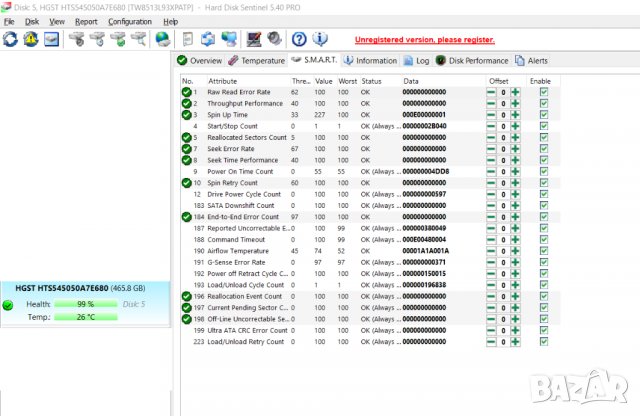The height and width of the screenshot is (416, 640).
Task: Click the globe icon in the toolbar
Action: (x=162, y=39)
